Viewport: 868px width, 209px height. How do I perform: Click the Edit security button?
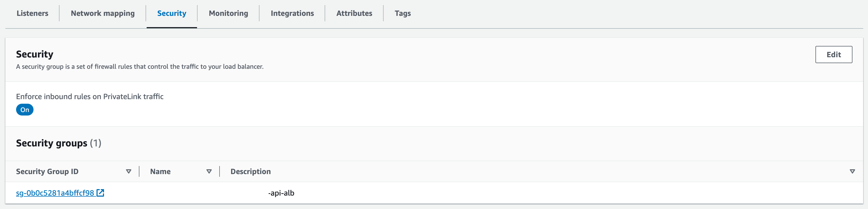[834, 55]
